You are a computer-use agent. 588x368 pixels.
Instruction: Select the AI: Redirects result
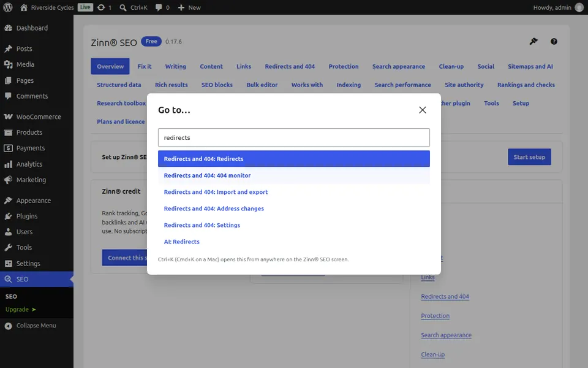293,242
